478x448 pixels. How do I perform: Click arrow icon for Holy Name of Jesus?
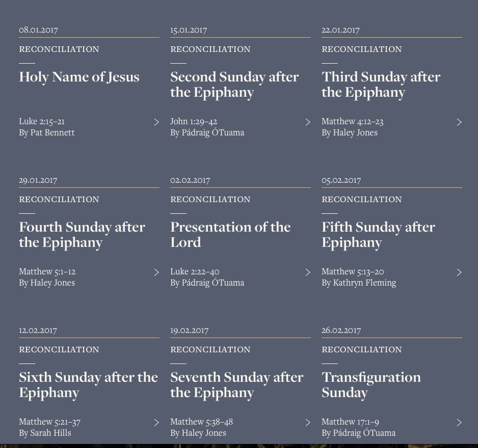[156, 122]
